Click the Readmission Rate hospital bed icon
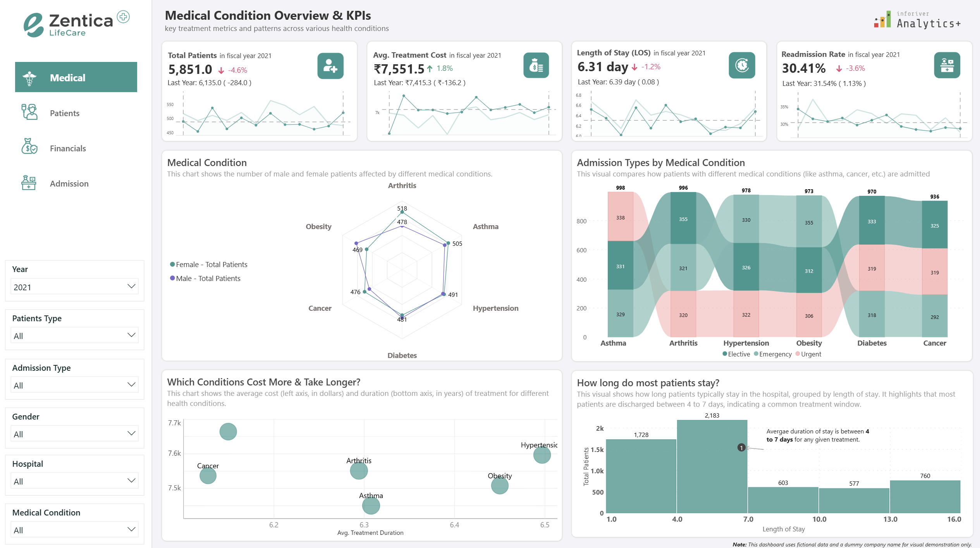 pyautogui.click(x=947, y=65)
